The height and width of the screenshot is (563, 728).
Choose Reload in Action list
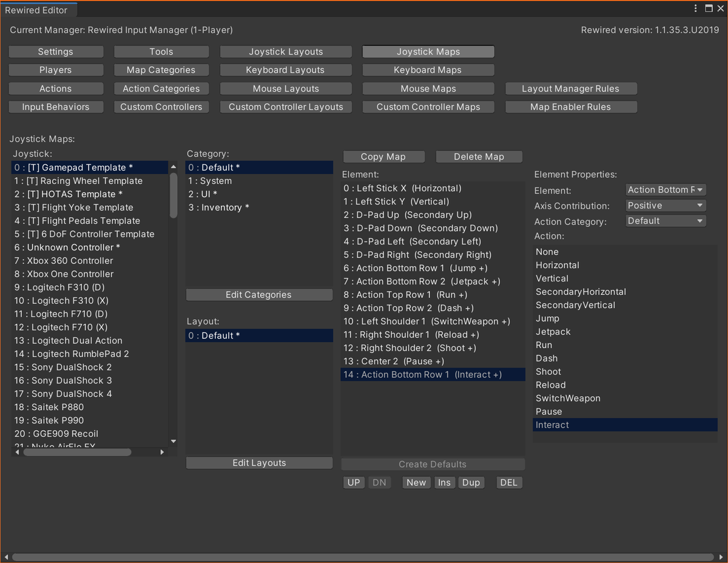click(x=625, y=385)
